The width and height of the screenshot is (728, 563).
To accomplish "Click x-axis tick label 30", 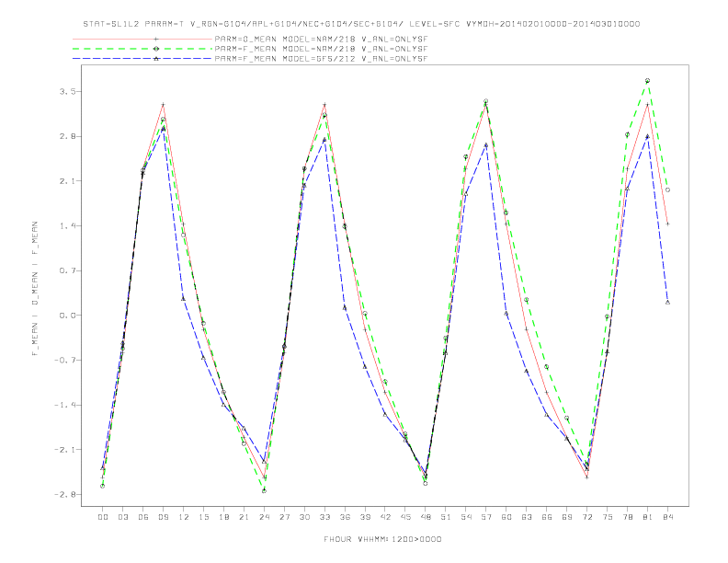I will coord(304,517).
